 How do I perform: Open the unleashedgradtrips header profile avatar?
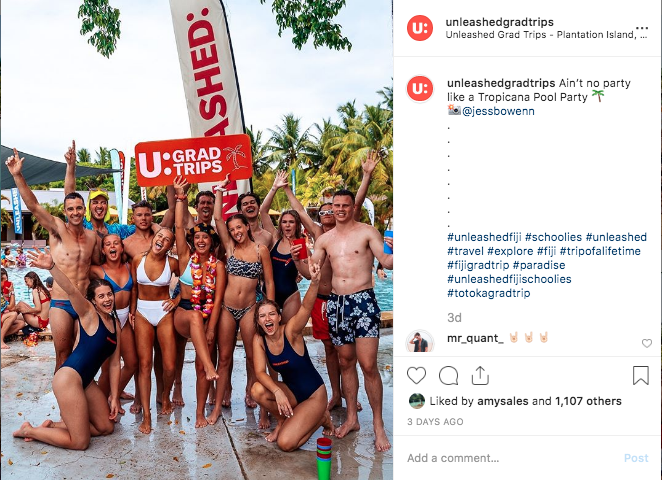pos(420,28)
